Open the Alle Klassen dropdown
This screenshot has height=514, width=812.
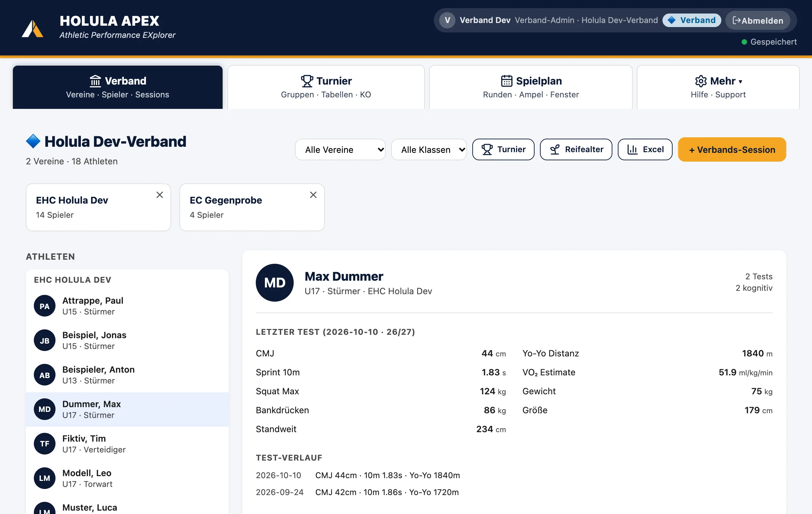click(x=429, y=149)
